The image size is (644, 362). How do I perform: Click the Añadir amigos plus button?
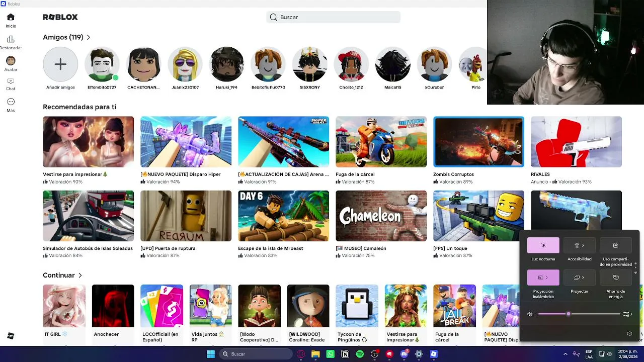[x=60, y=64]
